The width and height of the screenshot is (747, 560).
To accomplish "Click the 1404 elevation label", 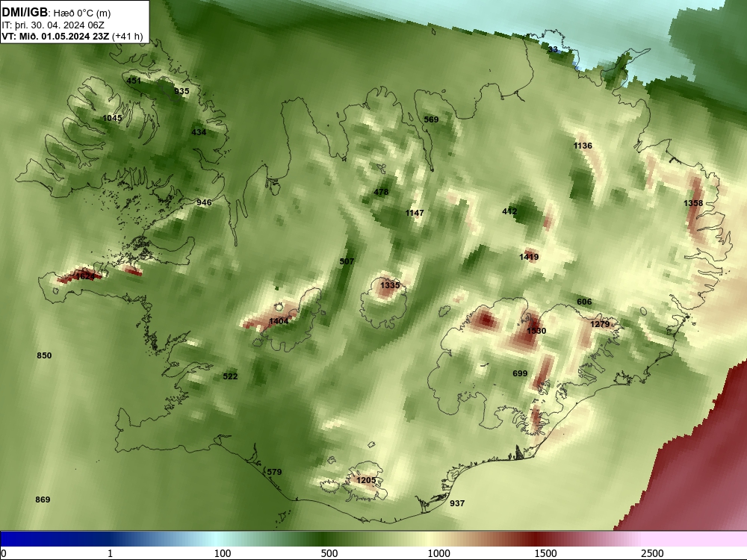I will coord(279,321).
